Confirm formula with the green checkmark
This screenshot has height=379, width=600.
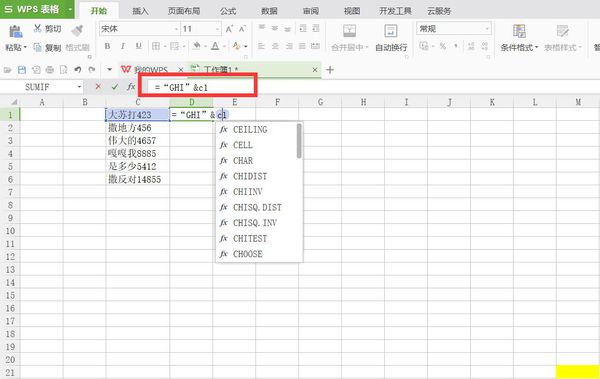(x=114, y=87)
